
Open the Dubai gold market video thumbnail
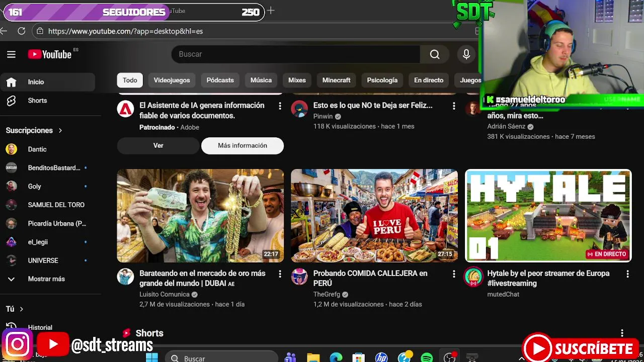point(200,216)
